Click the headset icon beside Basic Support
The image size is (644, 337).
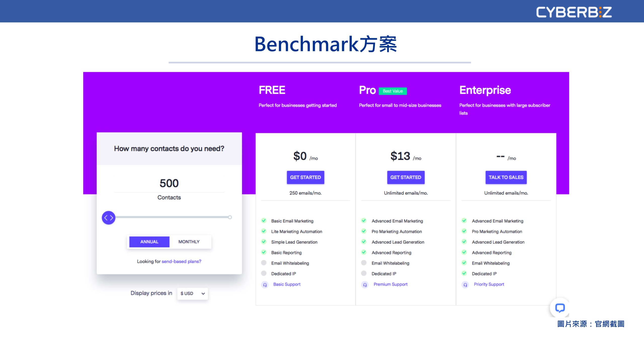click(x=265, y=285)
